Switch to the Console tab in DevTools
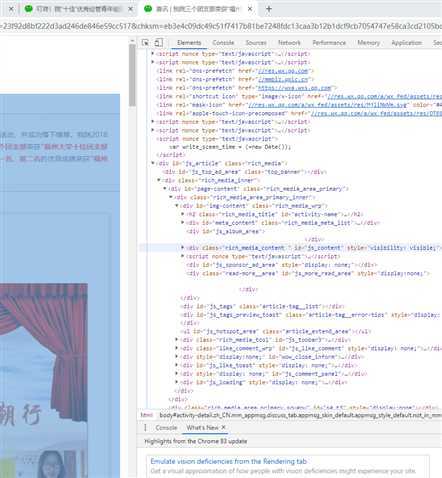 (223, 43)
